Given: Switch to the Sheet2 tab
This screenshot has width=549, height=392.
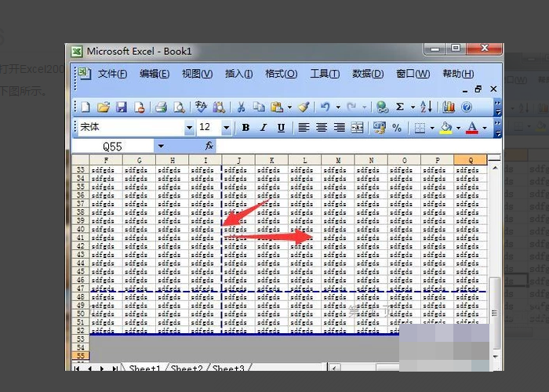Looking at the screenshot, I should (x=187, y=368).
